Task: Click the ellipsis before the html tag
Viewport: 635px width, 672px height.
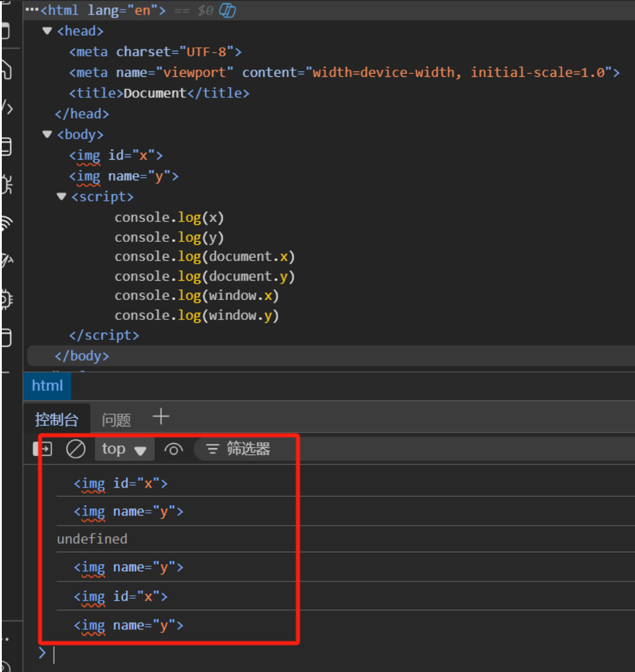Action: pos(31,10)
